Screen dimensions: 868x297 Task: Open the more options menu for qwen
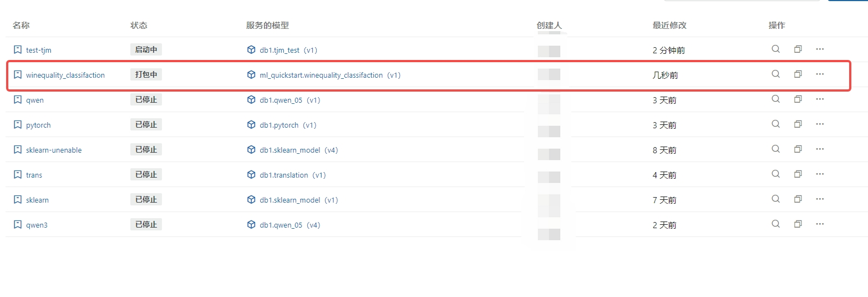pos(820,99)
